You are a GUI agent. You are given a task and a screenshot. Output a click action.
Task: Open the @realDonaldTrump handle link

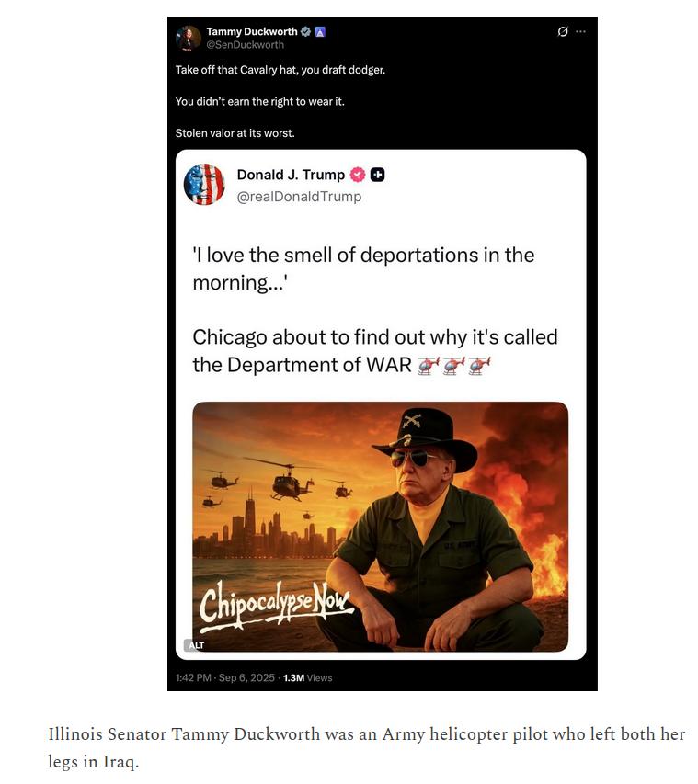pos(299,197)
